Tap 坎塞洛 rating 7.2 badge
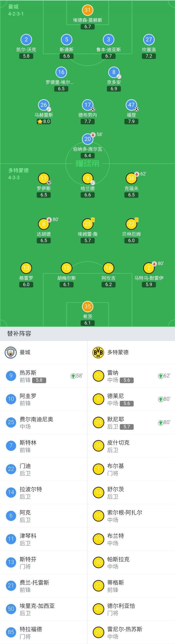Viewport: 175px width, 644px height. pyautogui.click(x=149, y=56)
